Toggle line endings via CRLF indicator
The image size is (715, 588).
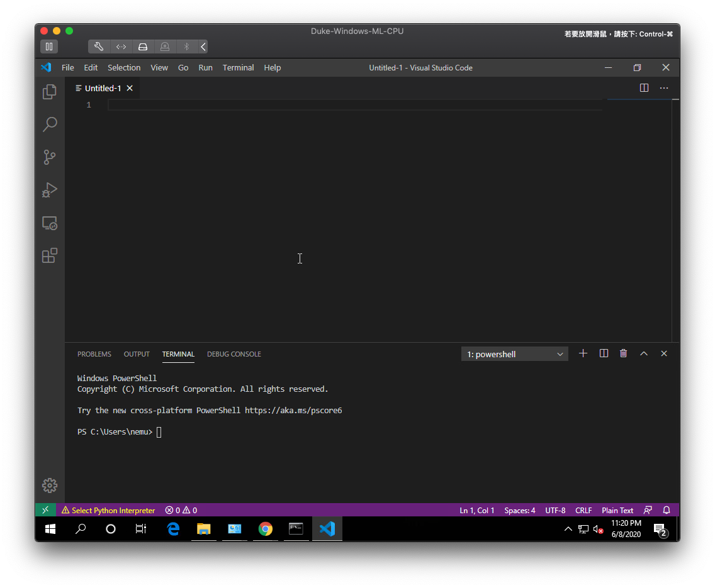coord(583,510)
